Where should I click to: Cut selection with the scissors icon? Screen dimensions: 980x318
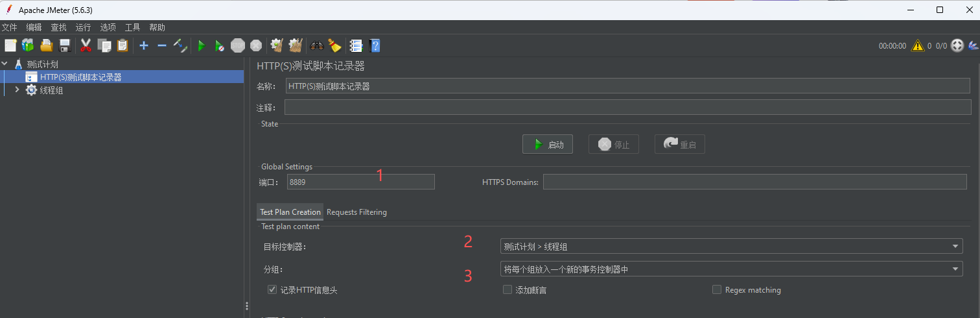(x=86, y=45)
